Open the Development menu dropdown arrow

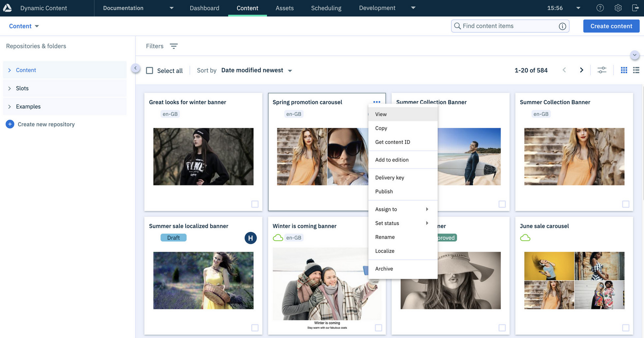coord(413,8)
